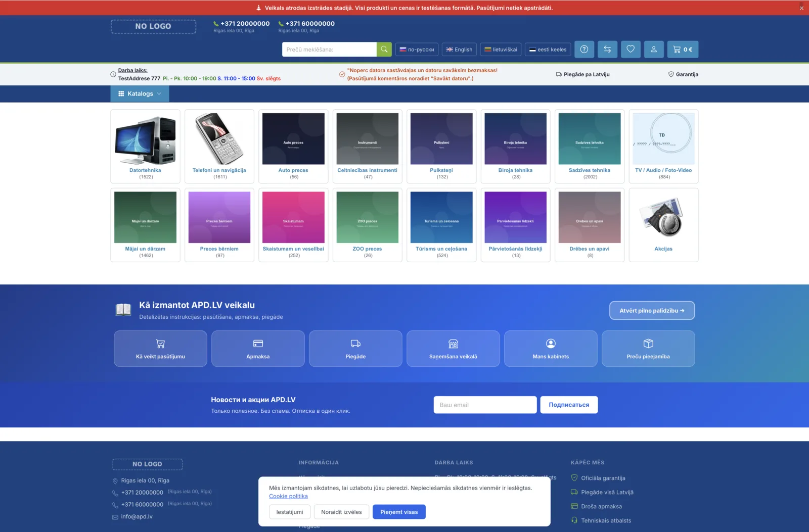Image resolution: width=809 pixels, height=532 pixels.
Task: Open the wishlist heart icon
Action: [x=631, y=50]
